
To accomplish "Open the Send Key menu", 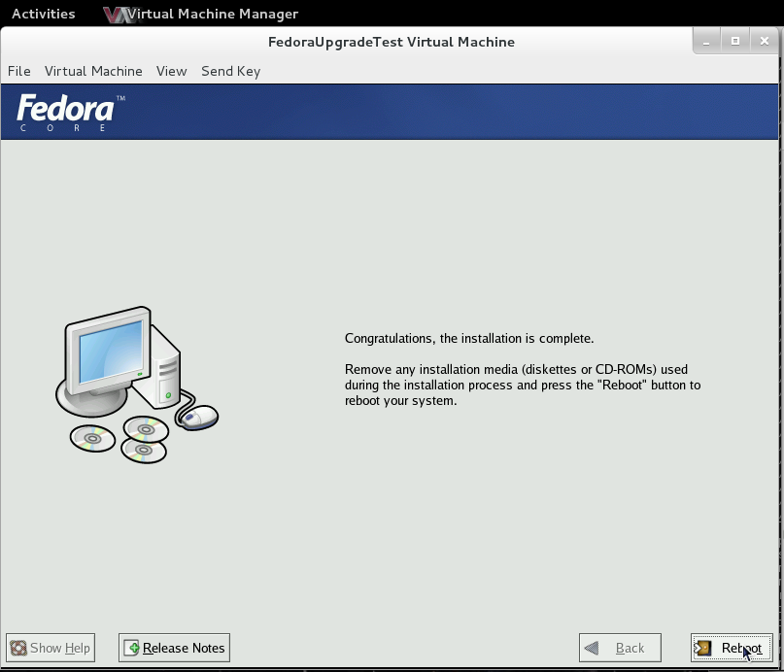I will click(231, 71).
